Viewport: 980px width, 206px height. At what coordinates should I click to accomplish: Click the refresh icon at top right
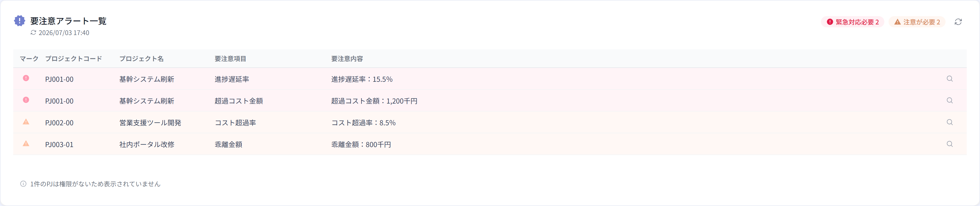point(958,22)
